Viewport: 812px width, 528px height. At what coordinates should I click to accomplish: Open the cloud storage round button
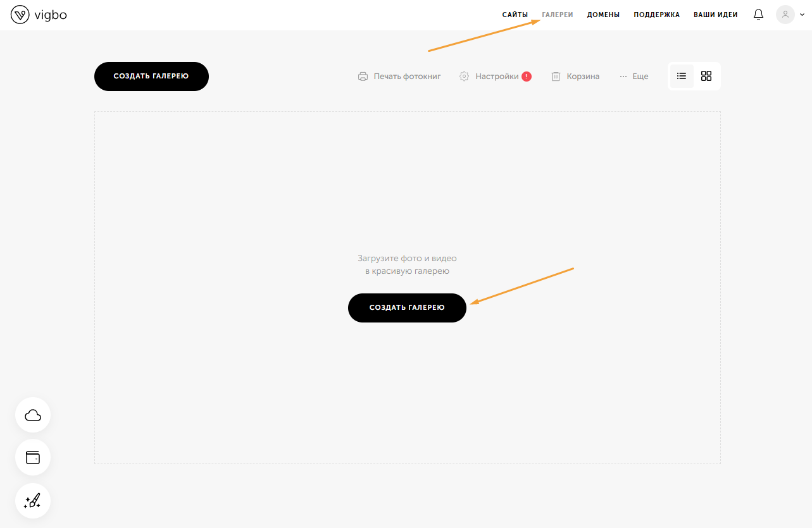point(33,415)
